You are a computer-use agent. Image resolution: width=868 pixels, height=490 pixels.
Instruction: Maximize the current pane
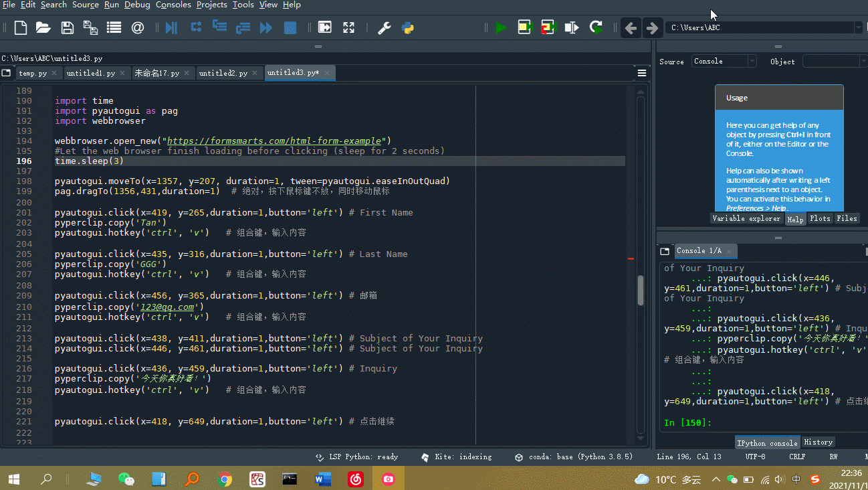point(324,27)
